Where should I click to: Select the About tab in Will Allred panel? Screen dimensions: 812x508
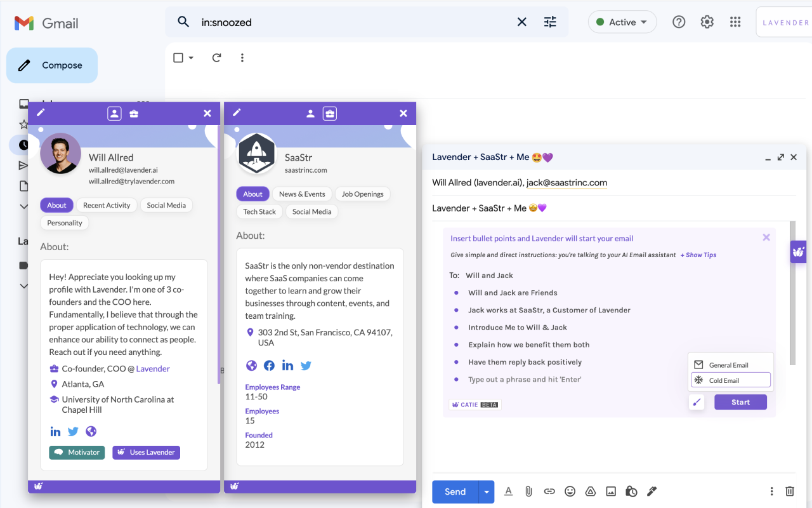point(56,205)
